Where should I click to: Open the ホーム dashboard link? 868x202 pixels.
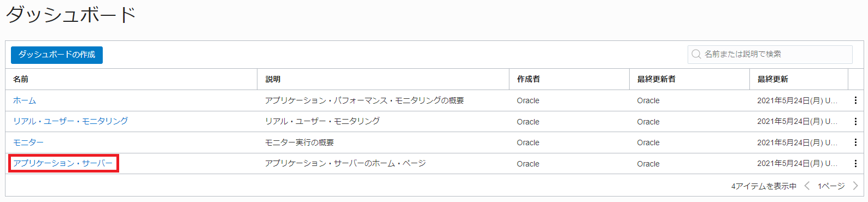coord(25,100)
